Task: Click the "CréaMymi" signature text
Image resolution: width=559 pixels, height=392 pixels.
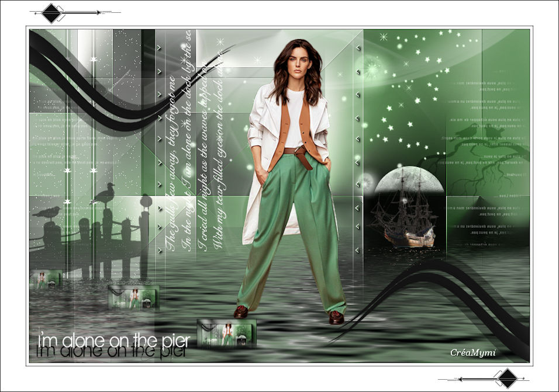Action: pos(472,352)
